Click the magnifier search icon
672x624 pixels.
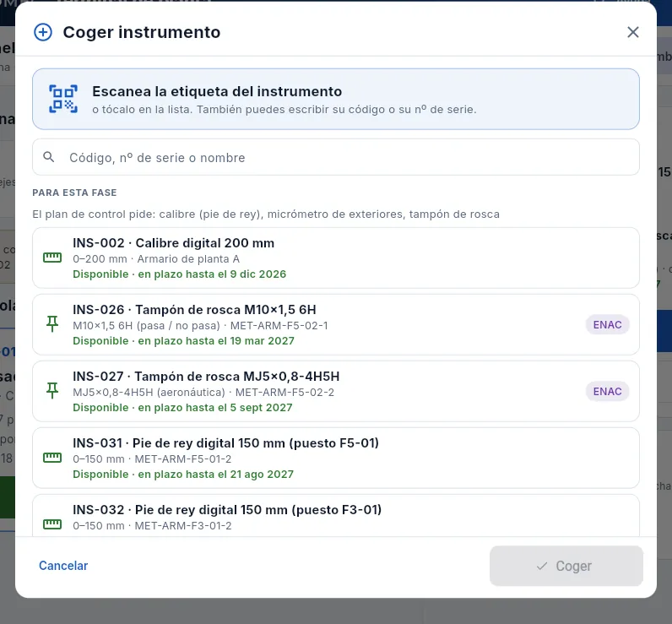tap(49, 157)
